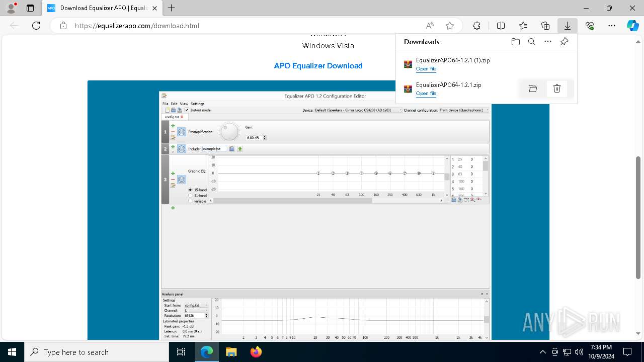Toggle Split screen in the toolbar
This screenshot has width=644, height=362.
click(501, 26)
